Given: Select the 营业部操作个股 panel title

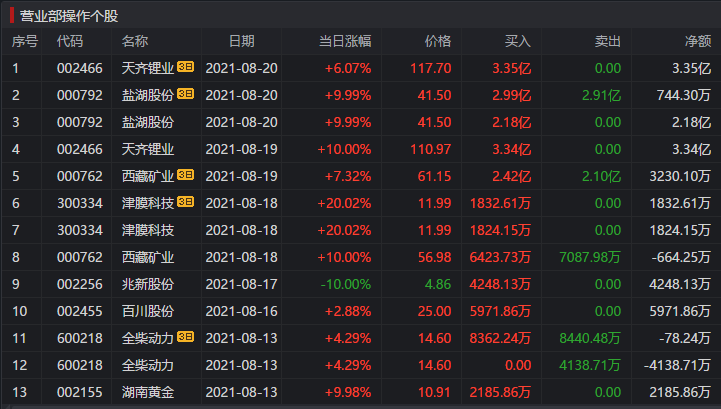Looking at the screenshot, I should click(x=68, y=14).
